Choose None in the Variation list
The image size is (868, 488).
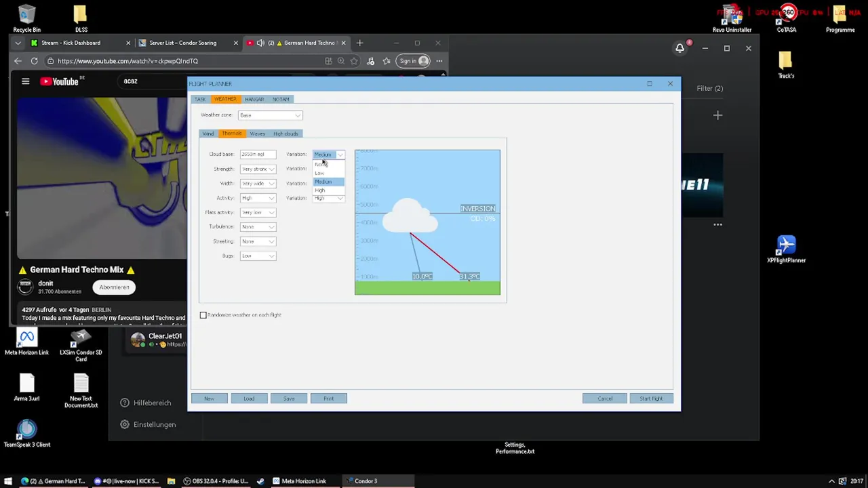pyautogui.click(x=329, y=165)
